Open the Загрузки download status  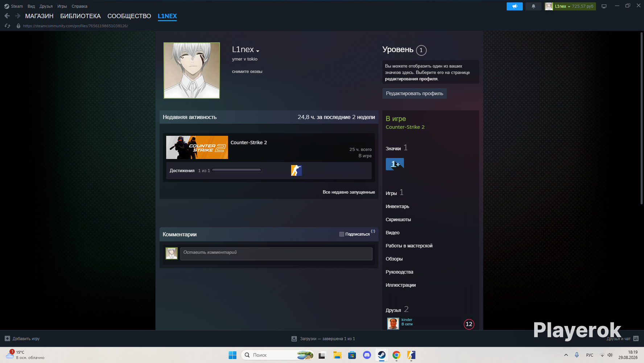[323, 339]
